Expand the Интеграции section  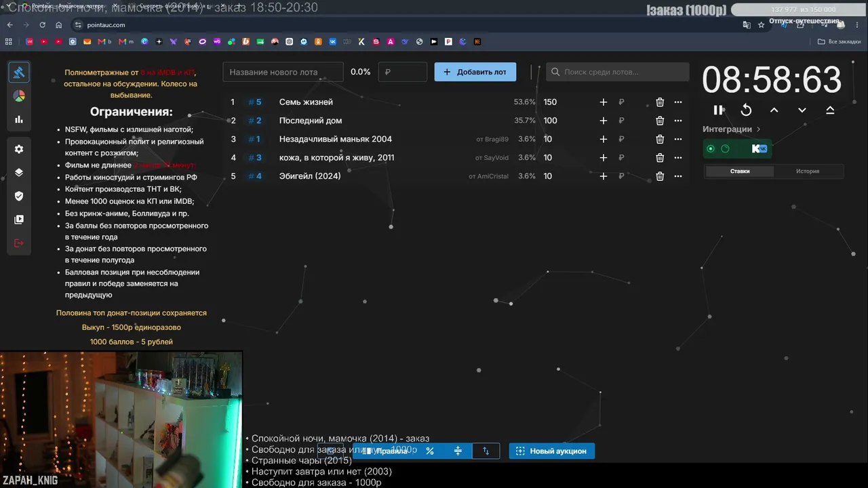coord(732,129)
